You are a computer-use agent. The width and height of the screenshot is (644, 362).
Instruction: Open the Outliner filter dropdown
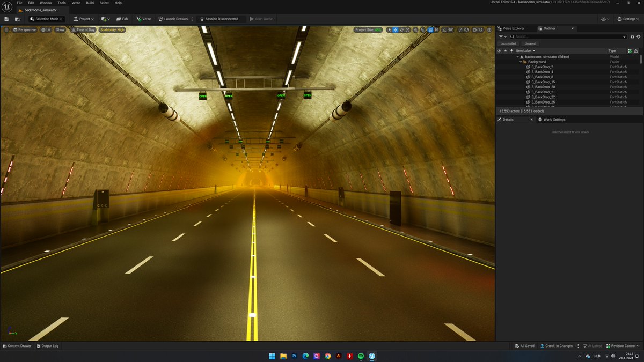[x=502, y=36]
